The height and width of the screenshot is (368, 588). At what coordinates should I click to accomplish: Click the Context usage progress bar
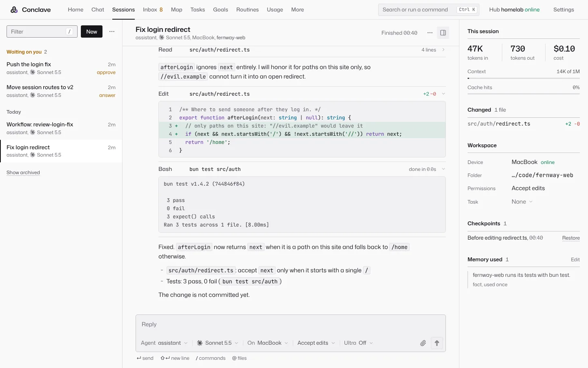pos(523,78)
